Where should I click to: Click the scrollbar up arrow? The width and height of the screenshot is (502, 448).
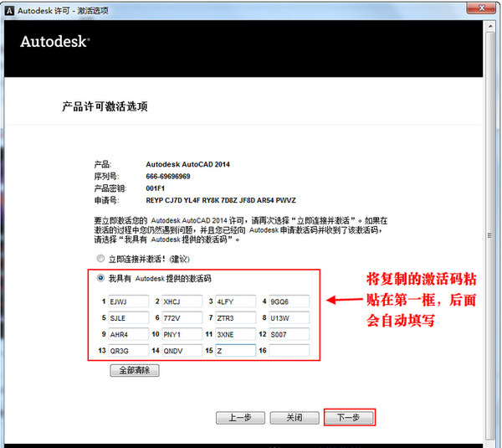tap(490, 26)
